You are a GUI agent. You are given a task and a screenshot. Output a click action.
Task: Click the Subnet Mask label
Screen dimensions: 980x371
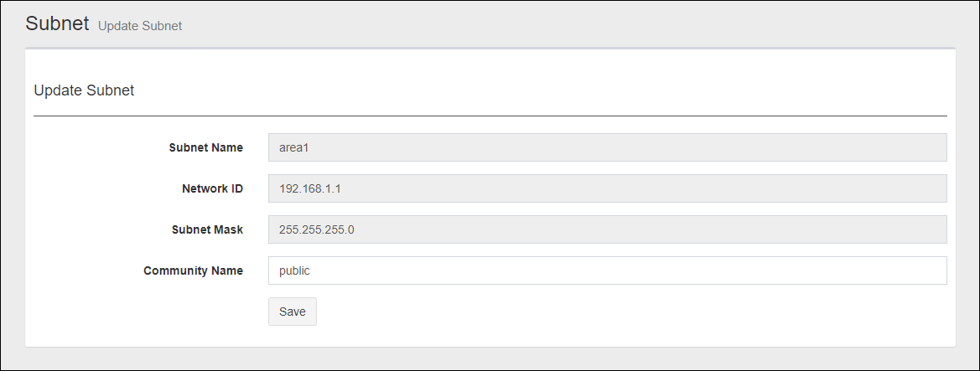click(206, 229)
